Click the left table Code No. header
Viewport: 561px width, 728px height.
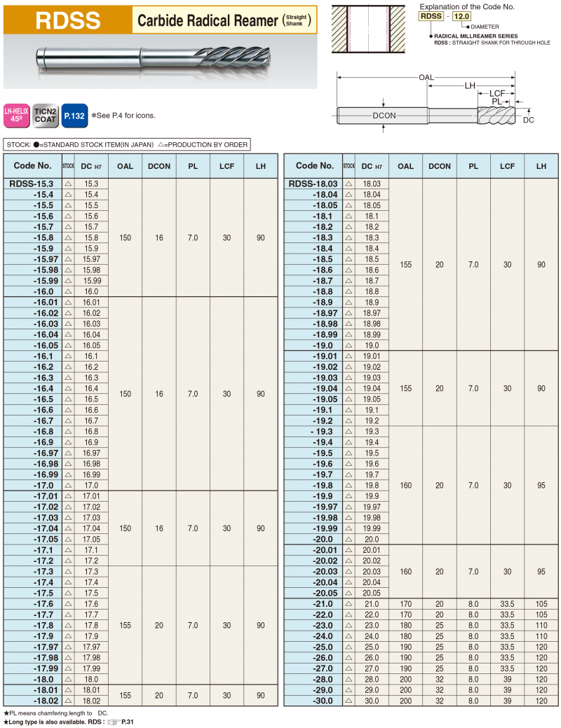32,166
